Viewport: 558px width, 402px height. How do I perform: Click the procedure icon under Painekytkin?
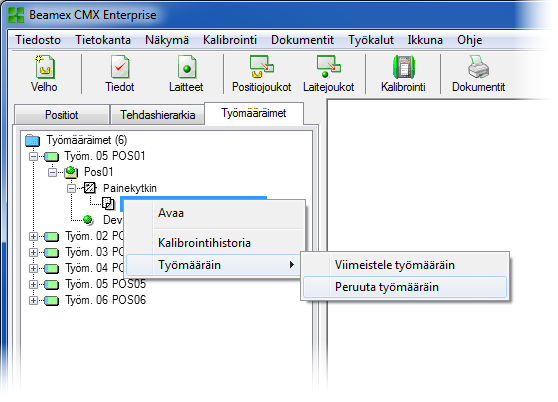[x=108, y=203]
